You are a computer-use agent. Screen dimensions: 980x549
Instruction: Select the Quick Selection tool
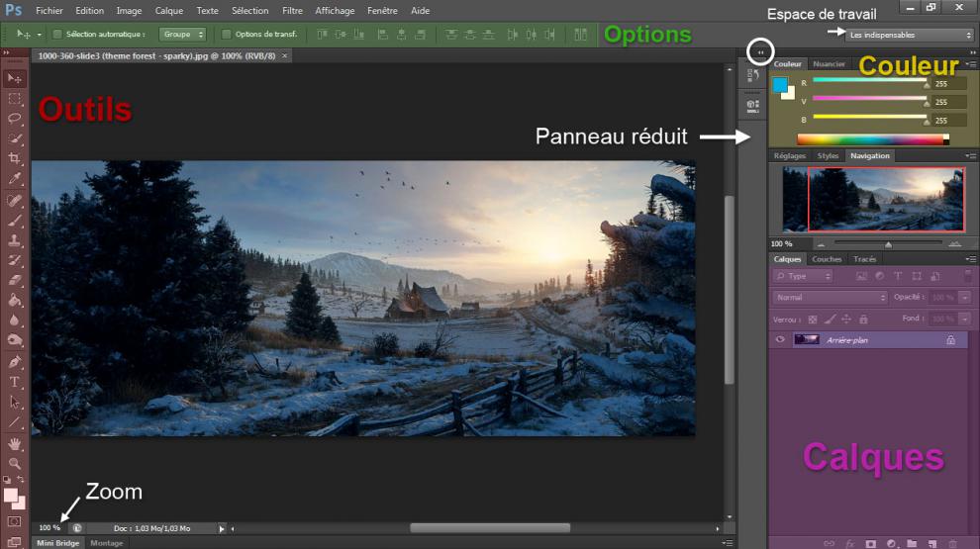pyautogui.click(x=15, y=138)
